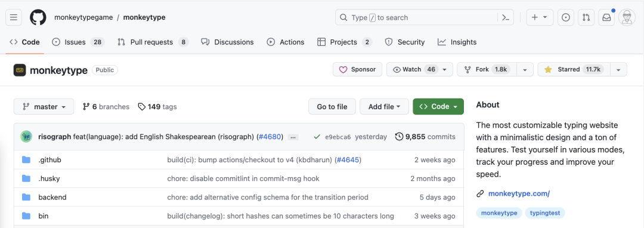Open user profile avatar menu

coord(627,18)
